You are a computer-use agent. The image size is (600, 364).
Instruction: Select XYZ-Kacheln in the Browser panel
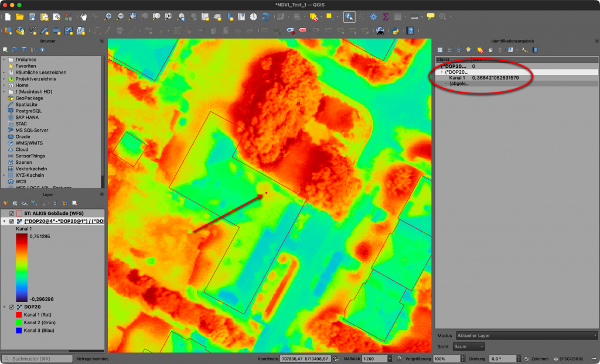[29, 175]
